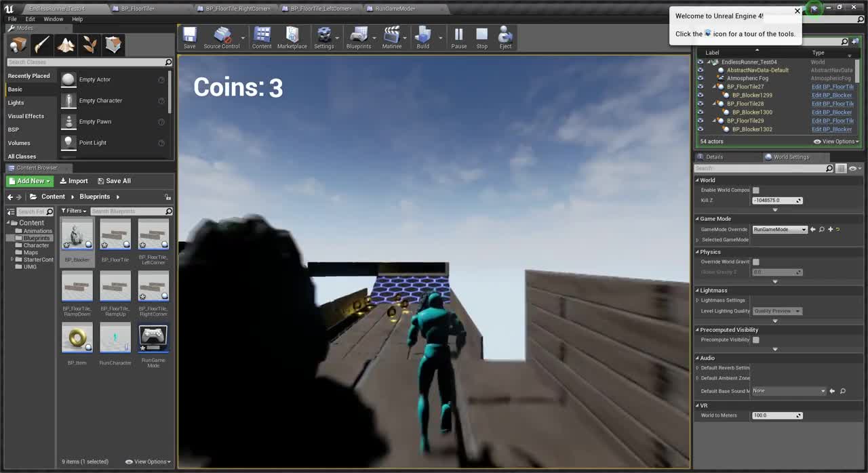Switch to Landscape mode
868x473 pixels.
tap(66, 44)
